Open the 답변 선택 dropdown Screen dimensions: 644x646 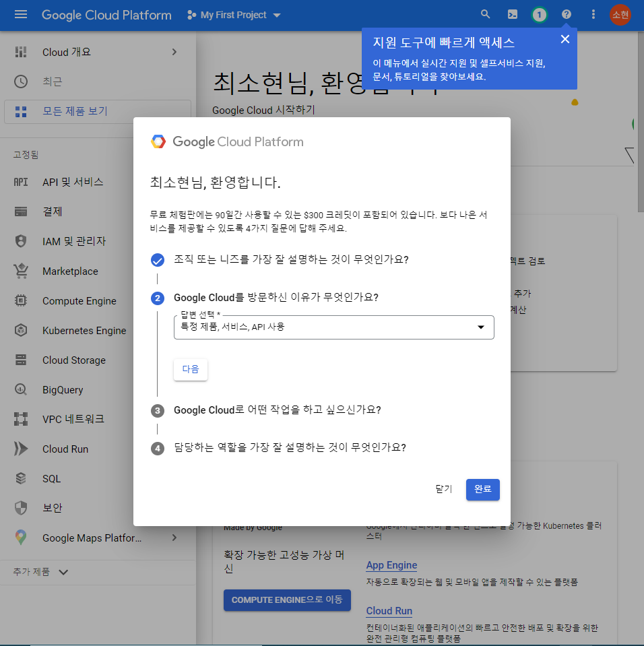333,327
